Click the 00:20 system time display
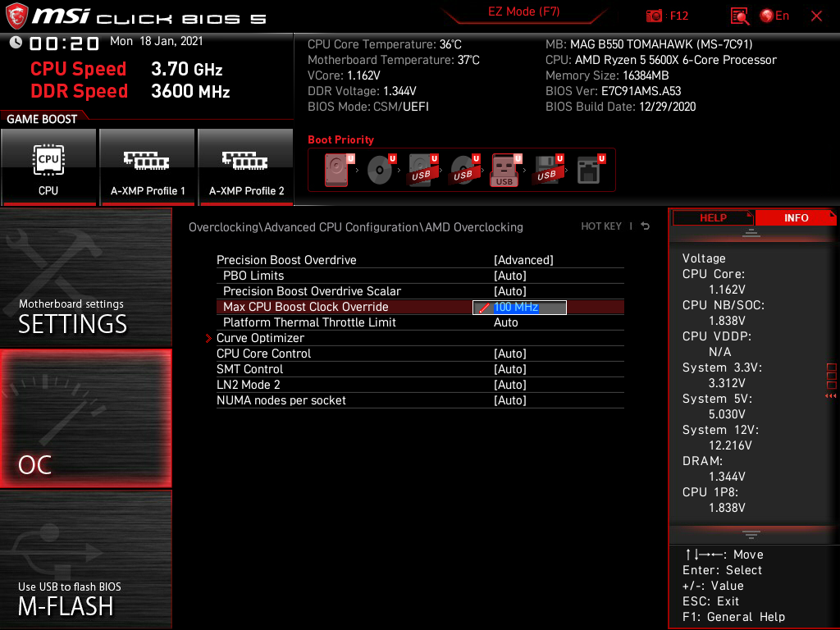Viewport: 840px width, 630px height. click(x=64, y=43)
